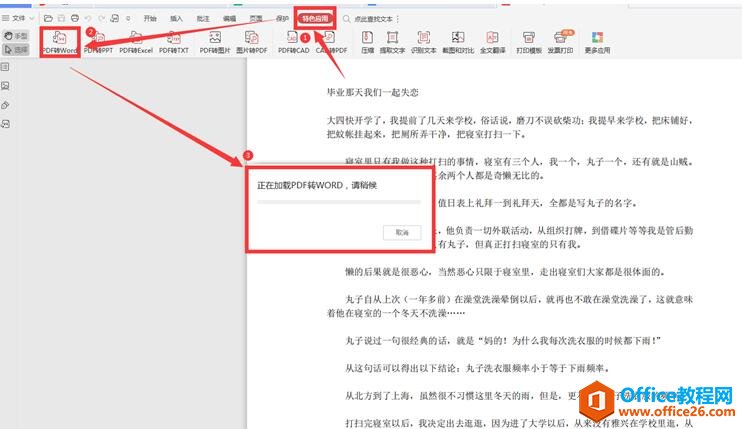742x429 pixels.
Task: Open the 截图和对比 tool
Action: click(x=458, y=42)
